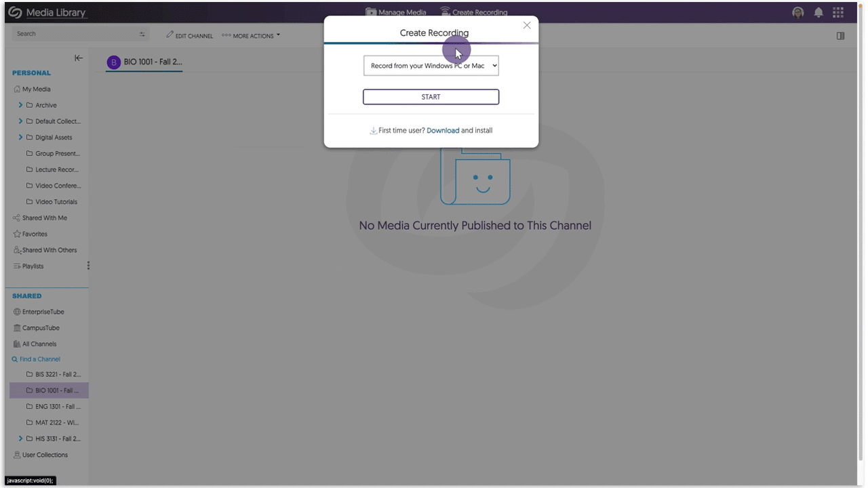Click the Start recording button
This screenshot has width=868, height=488.
pyautogui.click(x=431, y=96)
